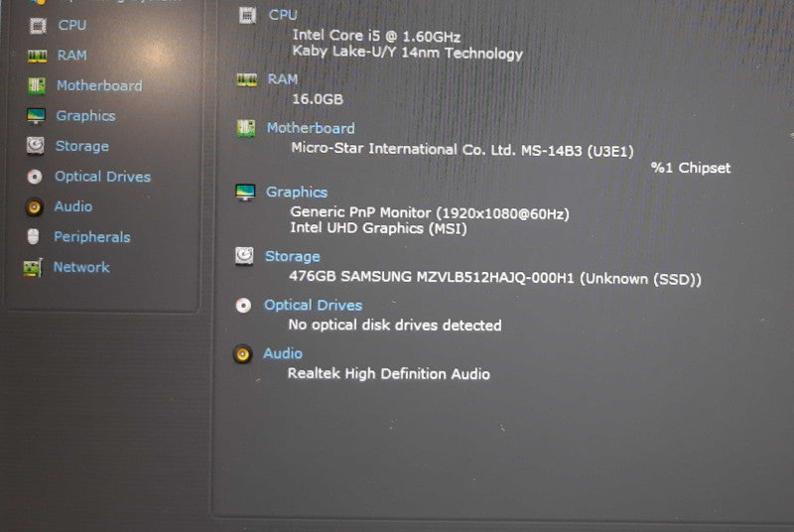Click the Graphics icon in the summary panel
This screenshot has height=532, width=794.
pyautogui.click(x=245, y=193)
